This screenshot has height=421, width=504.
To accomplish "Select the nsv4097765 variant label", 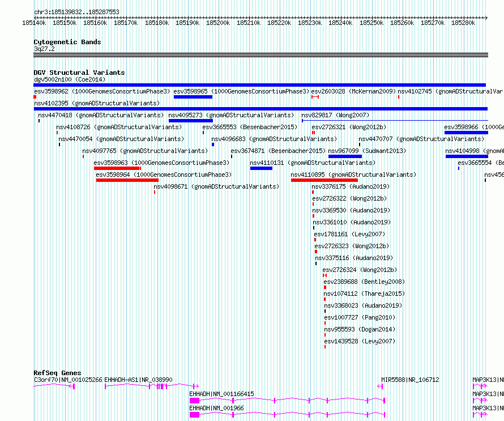I will [x=145, y=151].
